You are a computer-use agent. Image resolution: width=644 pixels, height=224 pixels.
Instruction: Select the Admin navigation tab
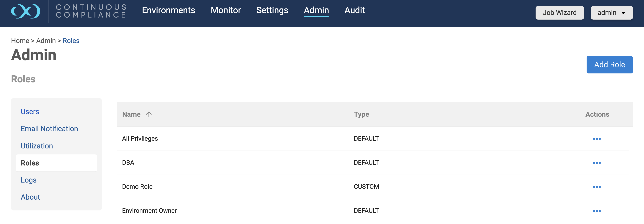point(316,10)
